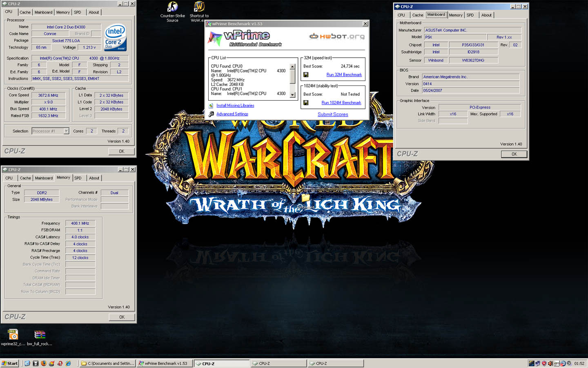
Task: Open the Counter-Strike Source desktop icon
Action: (172, 11)
